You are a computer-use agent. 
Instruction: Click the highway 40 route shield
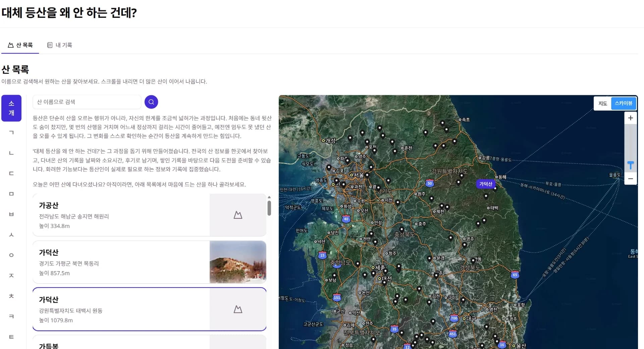pyautogui.click(x=346, y=219)
